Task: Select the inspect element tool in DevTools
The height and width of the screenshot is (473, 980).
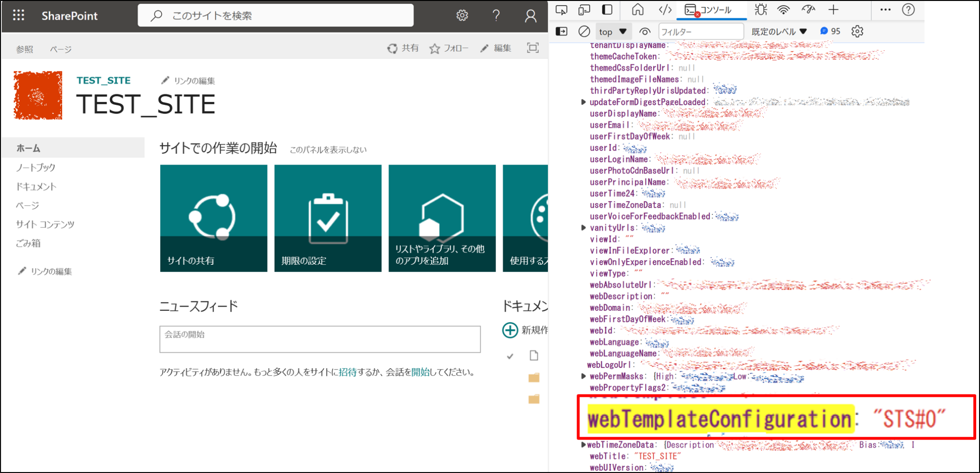Action: (561, 10)
